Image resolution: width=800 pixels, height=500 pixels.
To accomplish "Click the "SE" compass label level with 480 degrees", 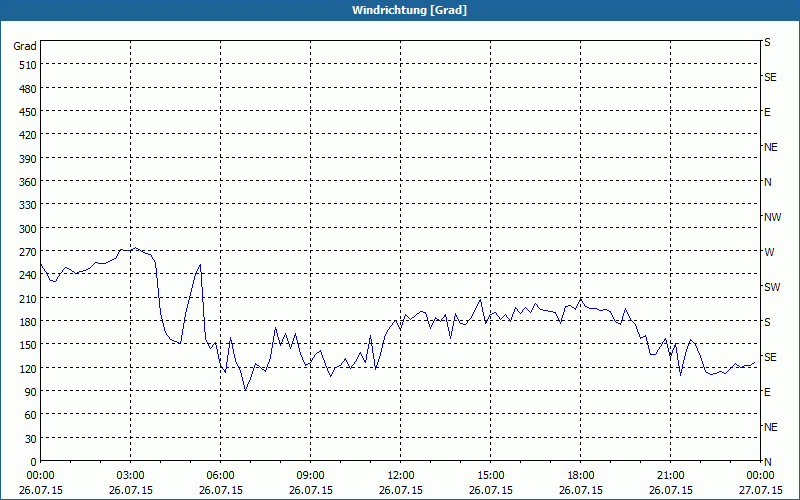I will (x=770, y=78).
